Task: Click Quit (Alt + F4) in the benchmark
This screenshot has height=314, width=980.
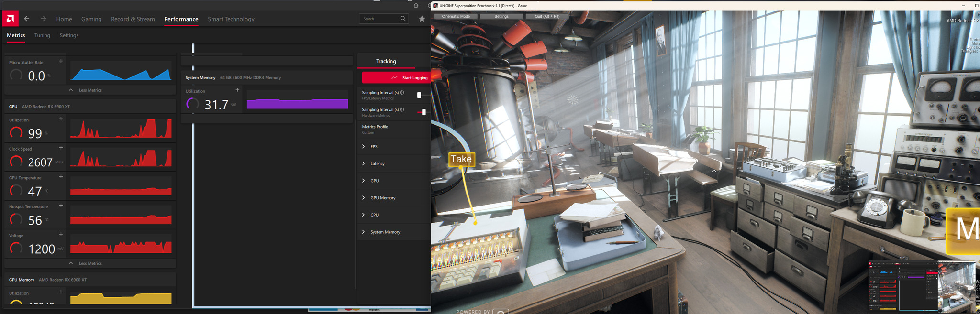Action: tap(547, 16)
